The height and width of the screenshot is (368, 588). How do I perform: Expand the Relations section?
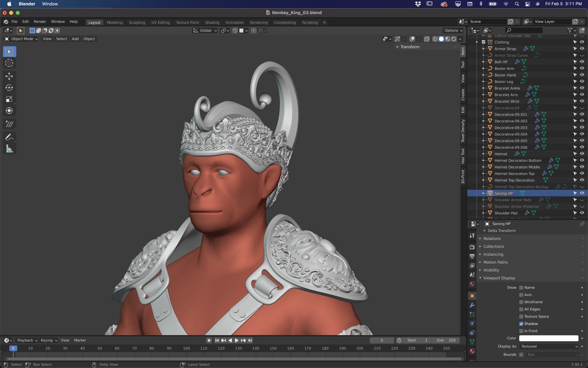pyautogui.click(x=492, y=238)
